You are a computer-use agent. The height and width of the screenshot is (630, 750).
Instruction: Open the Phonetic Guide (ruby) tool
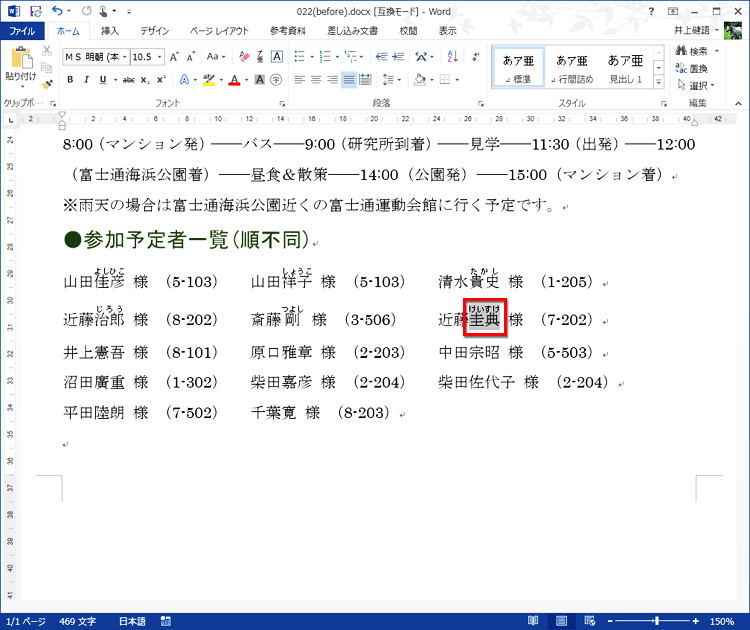(260, 57)
